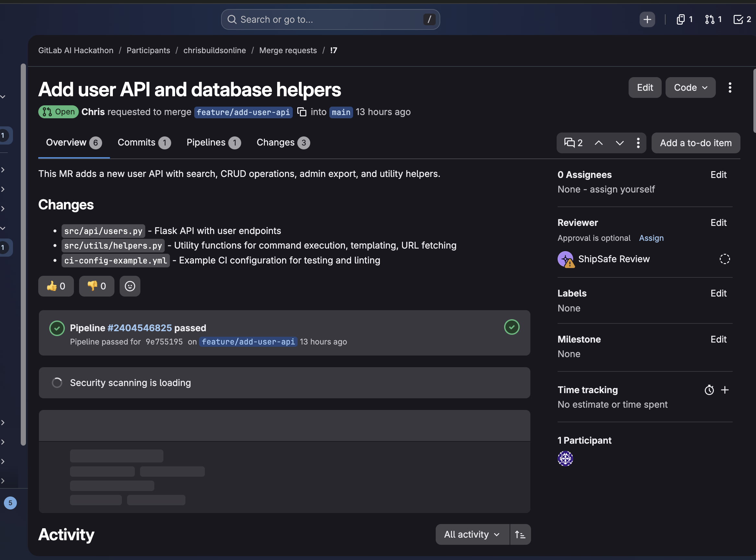Start time tracking timer icon
Image resolution: width=756 pixels, height=560 pixels.
pyautogui.click(x=709, y=390)
